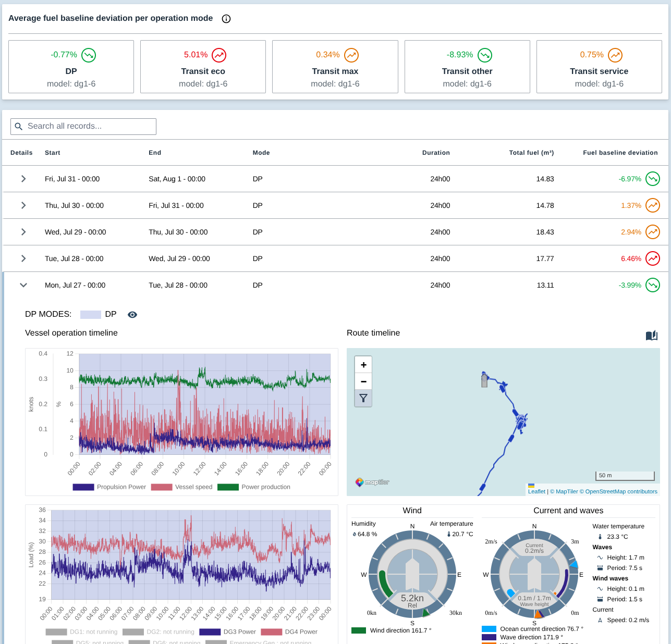Sort by Duration column header
The image size is (671, 644).
(x=436, y=153)
